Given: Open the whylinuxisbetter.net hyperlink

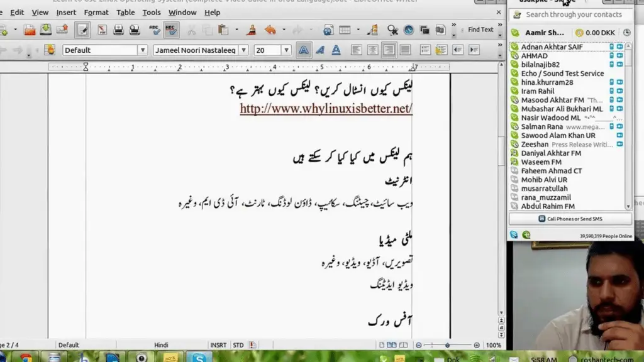Looking at the screenshot, I should 326,109.
